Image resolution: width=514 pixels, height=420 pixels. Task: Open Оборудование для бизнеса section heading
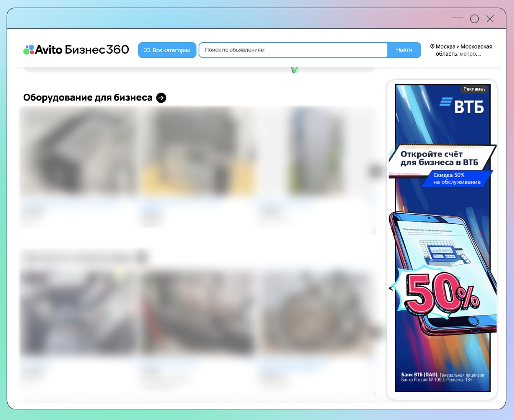pos(88,97)
